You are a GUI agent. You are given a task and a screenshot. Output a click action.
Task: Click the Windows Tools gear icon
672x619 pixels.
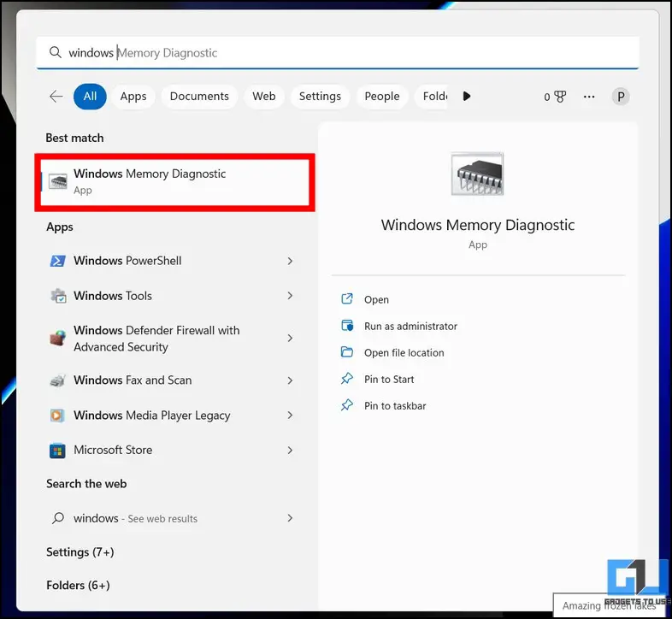point(58,296)
